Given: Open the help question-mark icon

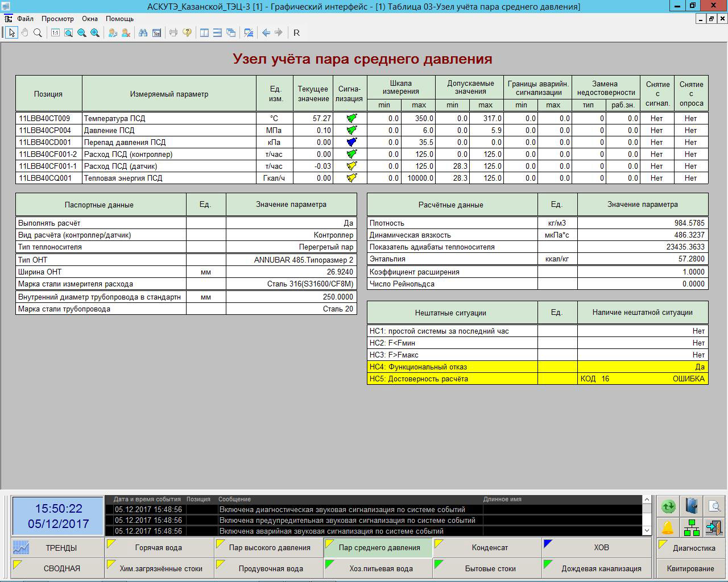Looking at the screenshot, I should point(187,32).
